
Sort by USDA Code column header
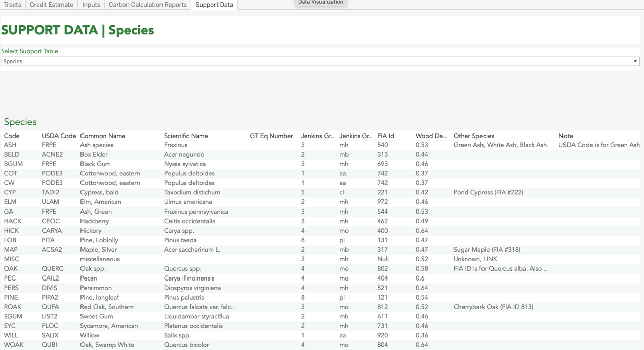59,136
